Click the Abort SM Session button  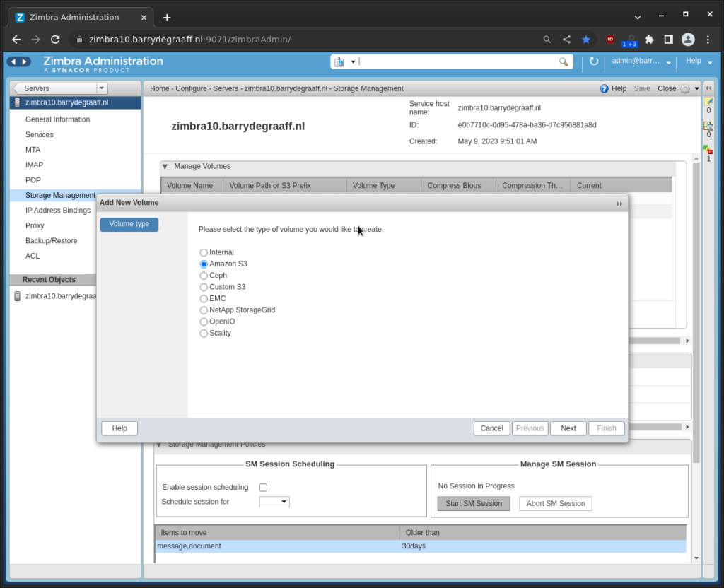point(556,503)
